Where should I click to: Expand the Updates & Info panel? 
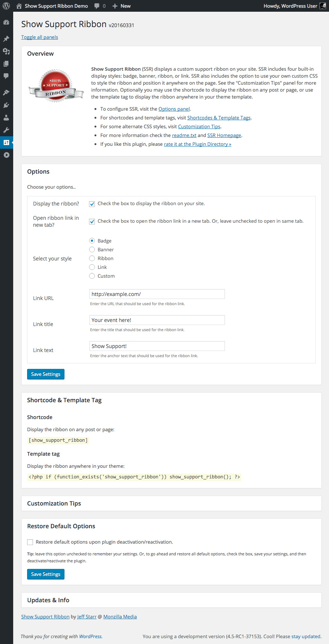click(48, 600)
